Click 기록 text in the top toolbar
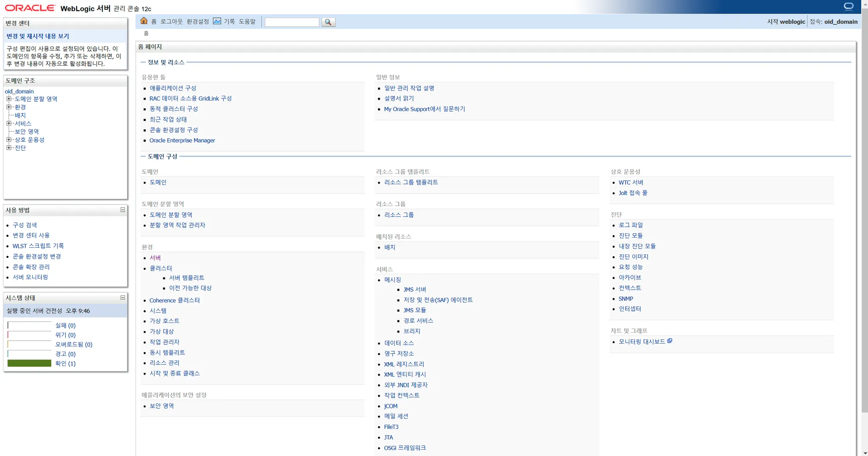 229,22
